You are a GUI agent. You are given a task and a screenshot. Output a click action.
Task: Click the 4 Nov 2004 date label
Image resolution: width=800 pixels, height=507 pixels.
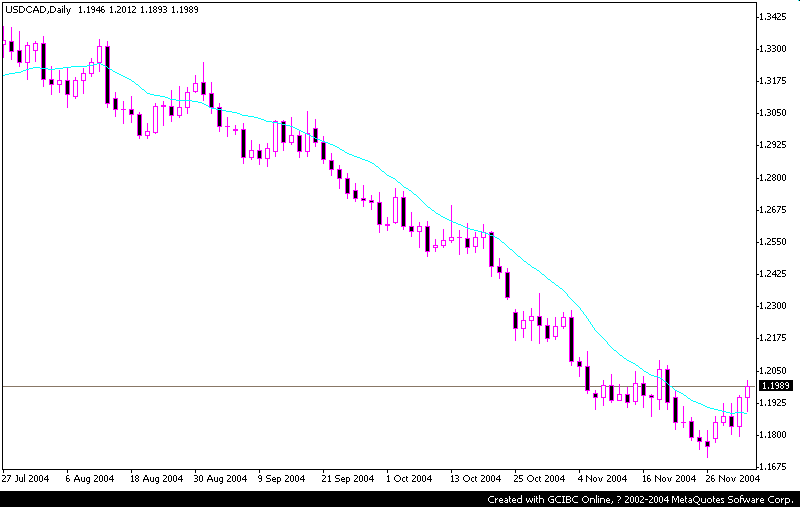click(x=603, y=479)
